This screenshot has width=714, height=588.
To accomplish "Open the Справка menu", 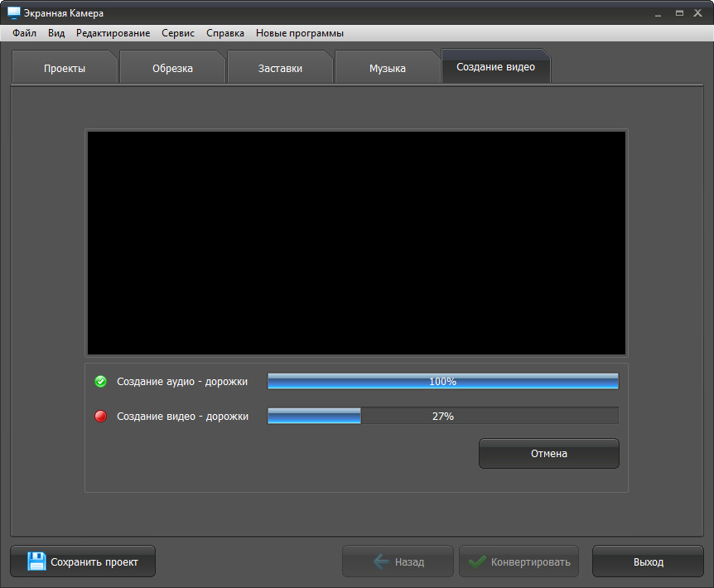I will [224, 33].
